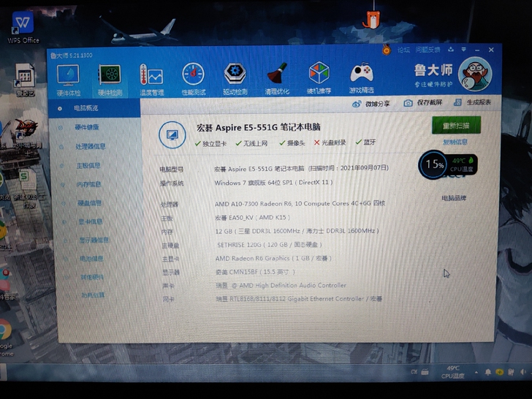The height and width of the screenshot is (399, 532).
Task: Open the 新建 XLS 工作表 desktop file
Action: click(28, 189)
